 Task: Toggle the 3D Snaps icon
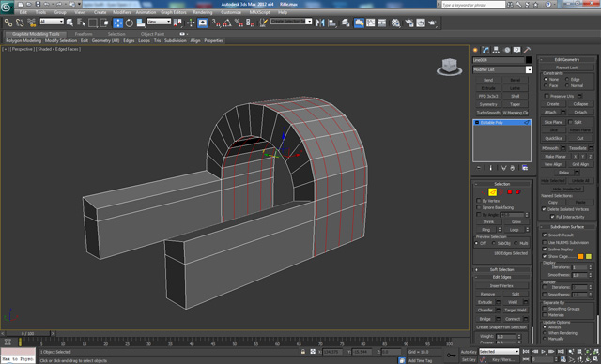point(216,23)
